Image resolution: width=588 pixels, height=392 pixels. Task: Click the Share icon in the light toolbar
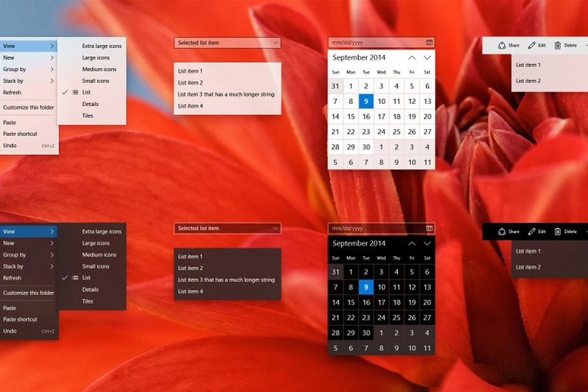click(502, 46)
